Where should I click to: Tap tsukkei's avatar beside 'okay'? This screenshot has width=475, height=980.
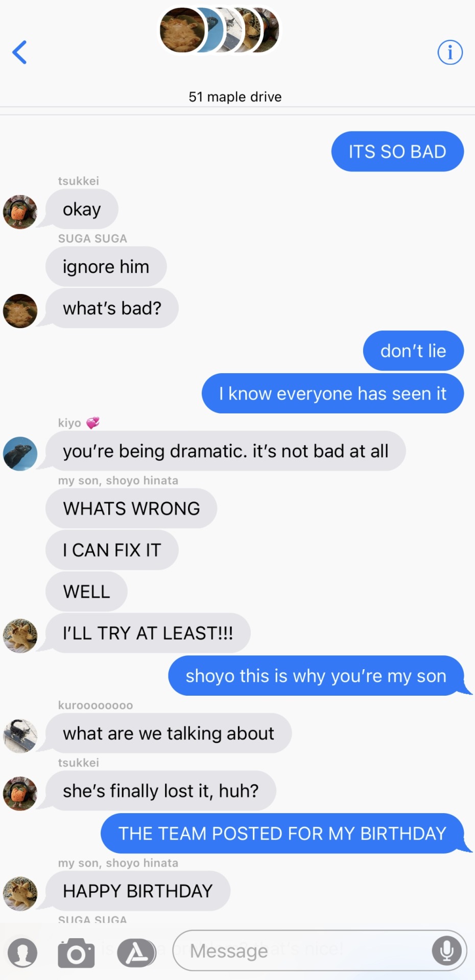pos(20,212)
